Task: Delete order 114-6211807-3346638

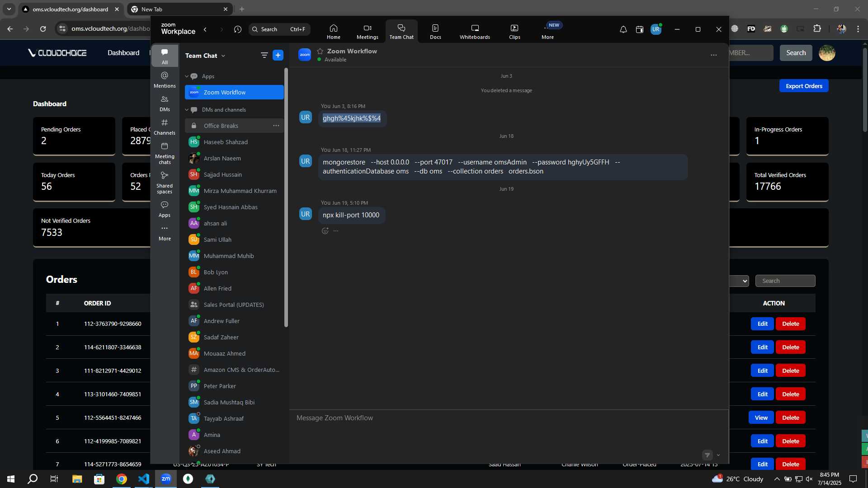Action: click(790, 347)
